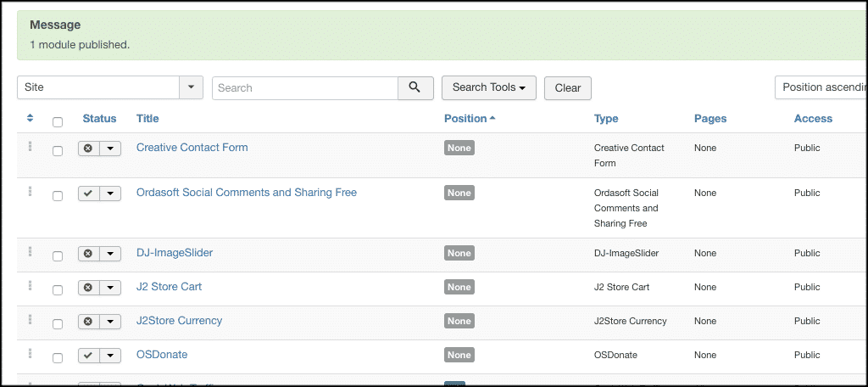Click Type cell "OSDonate"
Image resolution: width=868 pixels, height=387 pixels.
615,355
